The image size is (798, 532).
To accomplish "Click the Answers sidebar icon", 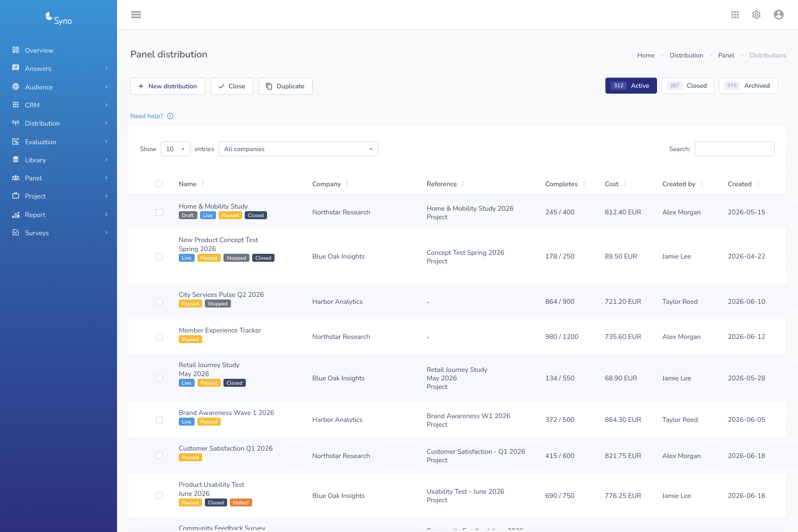I will pos(16,68).
